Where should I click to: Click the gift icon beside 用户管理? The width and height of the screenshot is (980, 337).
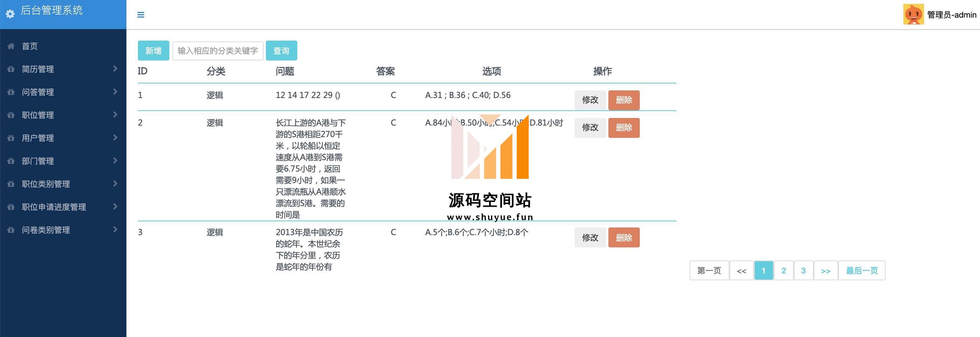click(11, 138)
